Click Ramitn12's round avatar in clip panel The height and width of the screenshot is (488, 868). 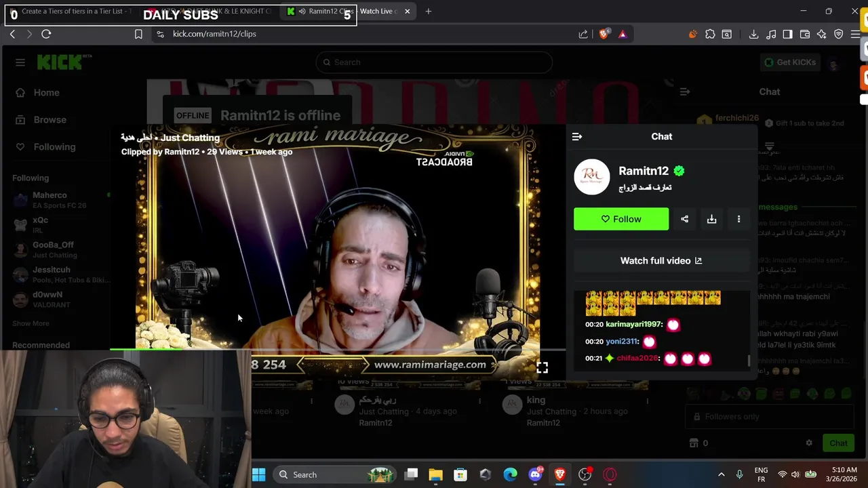592,178
